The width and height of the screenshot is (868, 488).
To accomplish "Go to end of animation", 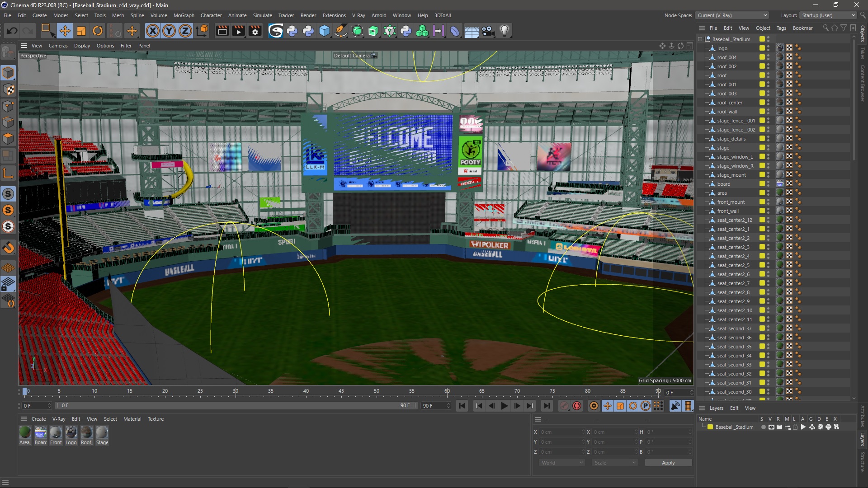I will (547, 406).
